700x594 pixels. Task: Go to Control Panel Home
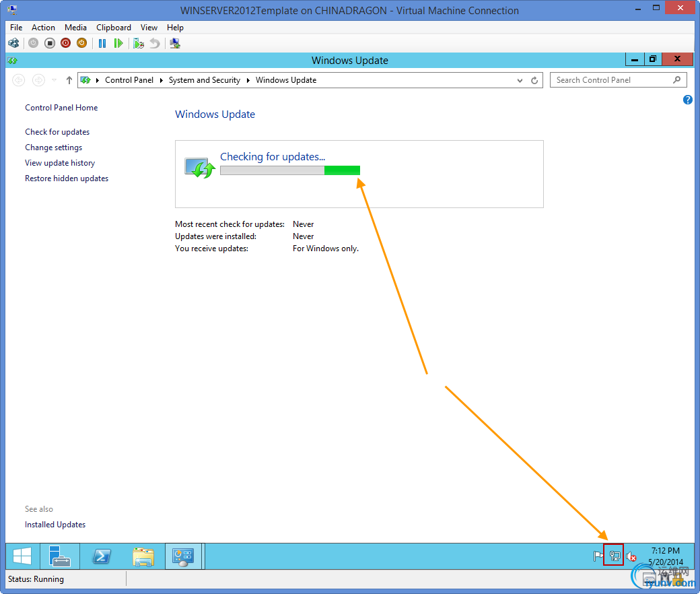61,108
